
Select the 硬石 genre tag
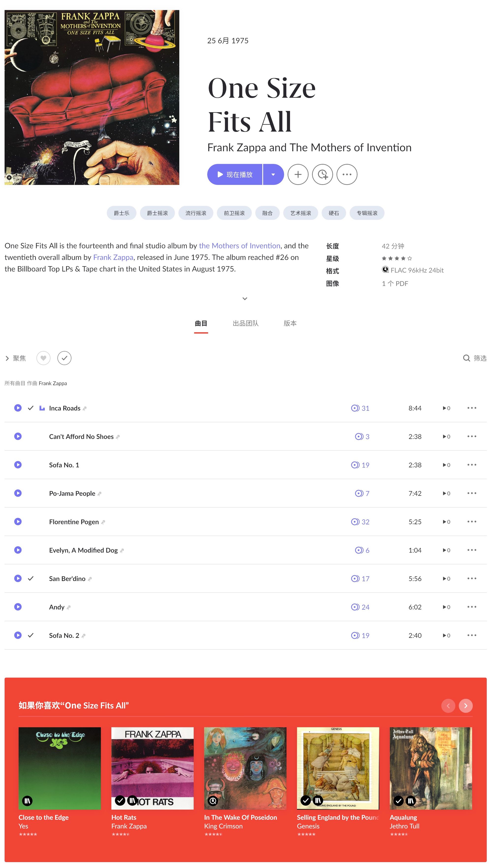pos(334,213)
